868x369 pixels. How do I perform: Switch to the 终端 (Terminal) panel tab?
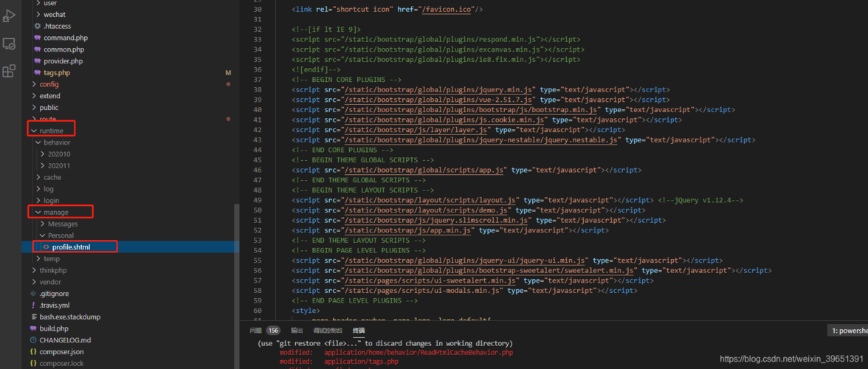(x=359, y=331)
